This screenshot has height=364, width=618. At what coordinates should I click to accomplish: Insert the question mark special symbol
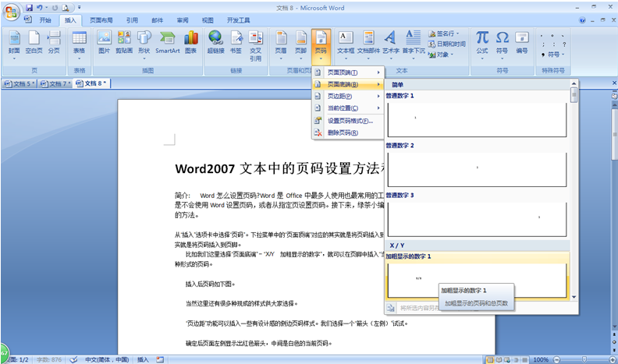pyautogui.click(x=564, y=44)
